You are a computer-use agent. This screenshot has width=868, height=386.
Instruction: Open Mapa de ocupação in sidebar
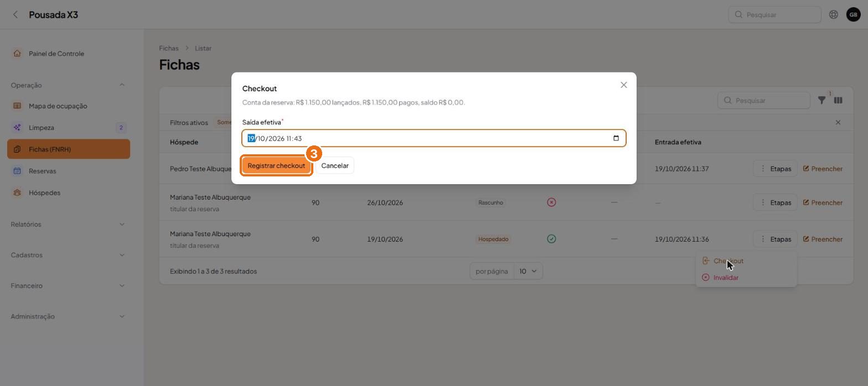click(x=69, y=106)
